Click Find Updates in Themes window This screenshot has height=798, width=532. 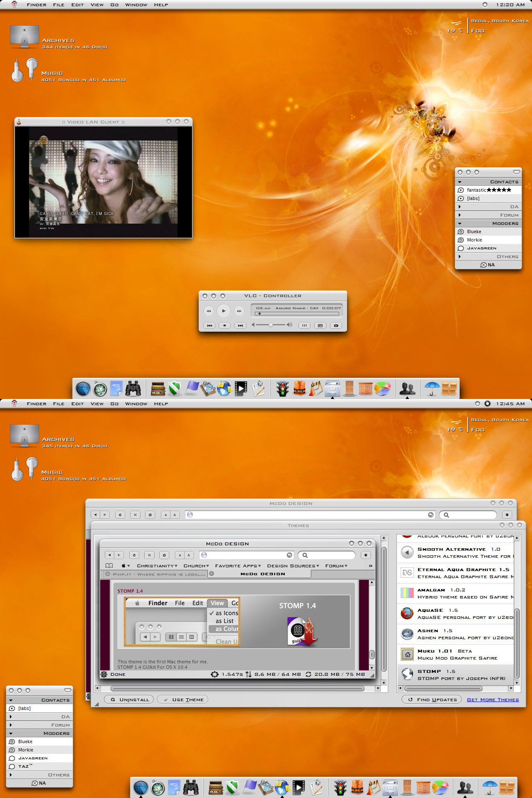tap(432, 699)
